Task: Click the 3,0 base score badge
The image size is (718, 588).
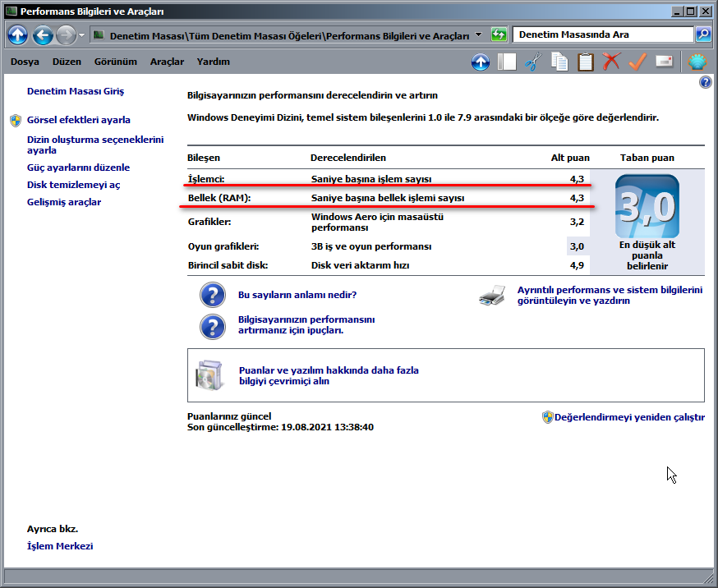Action: [647, 206]
